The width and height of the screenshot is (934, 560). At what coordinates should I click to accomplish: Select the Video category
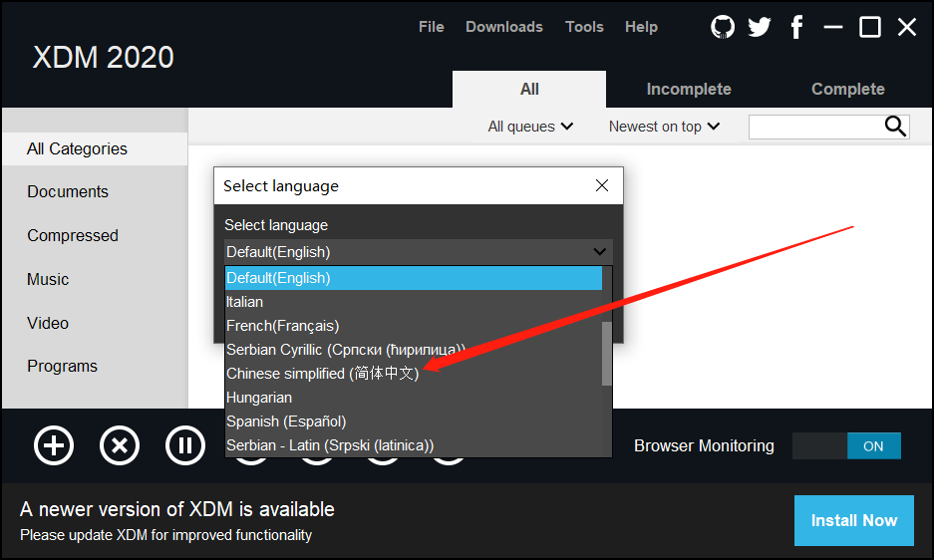[48, 323]
